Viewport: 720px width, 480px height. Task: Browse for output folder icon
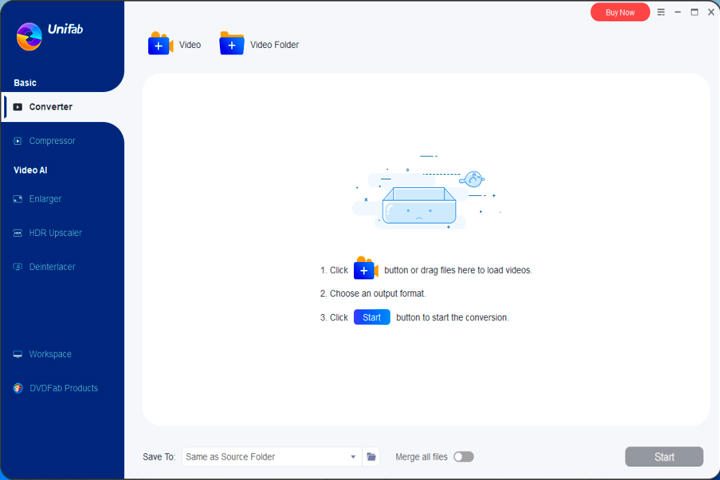(x=371, y=457)
